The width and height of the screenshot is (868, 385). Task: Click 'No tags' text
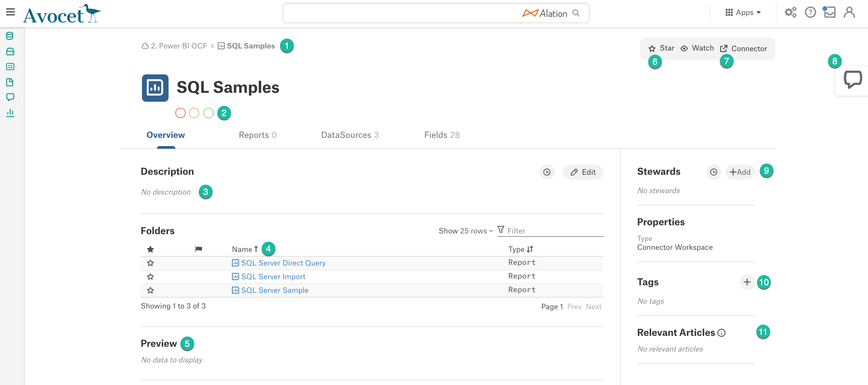651,301
